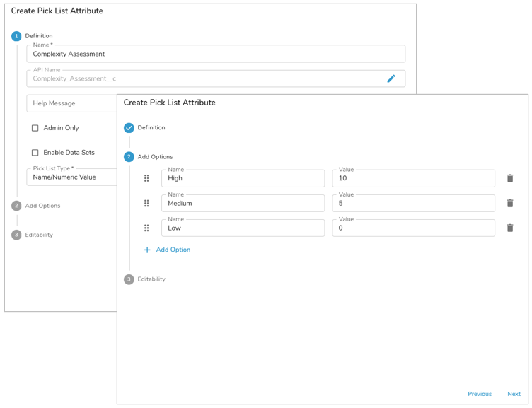Click the plus icon next to Add Option
Screen dimensions: 532x408
point(147,250)
